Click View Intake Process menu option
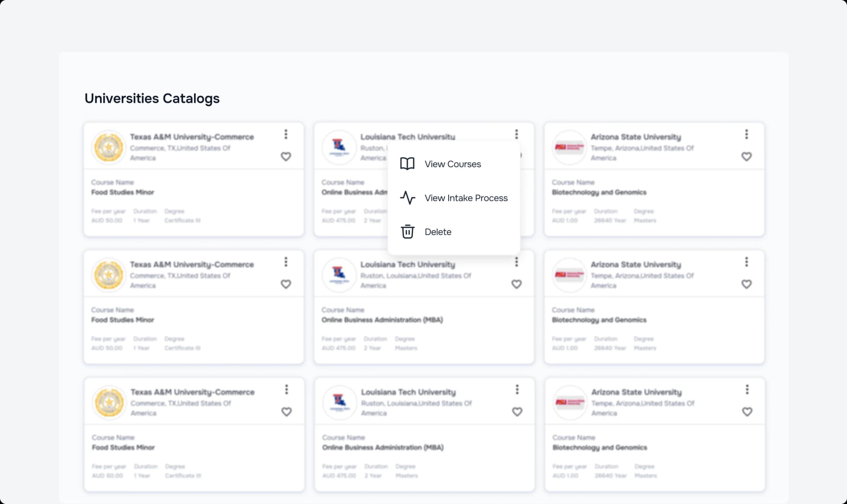The width and height of the screenshot is (847, 504). click(466, 198)
